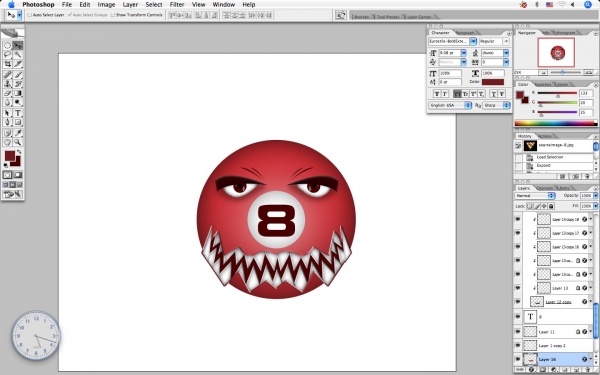Select the Eraser tool
The width and height of the screenshot is (600, 375).
tap(7, 93)
